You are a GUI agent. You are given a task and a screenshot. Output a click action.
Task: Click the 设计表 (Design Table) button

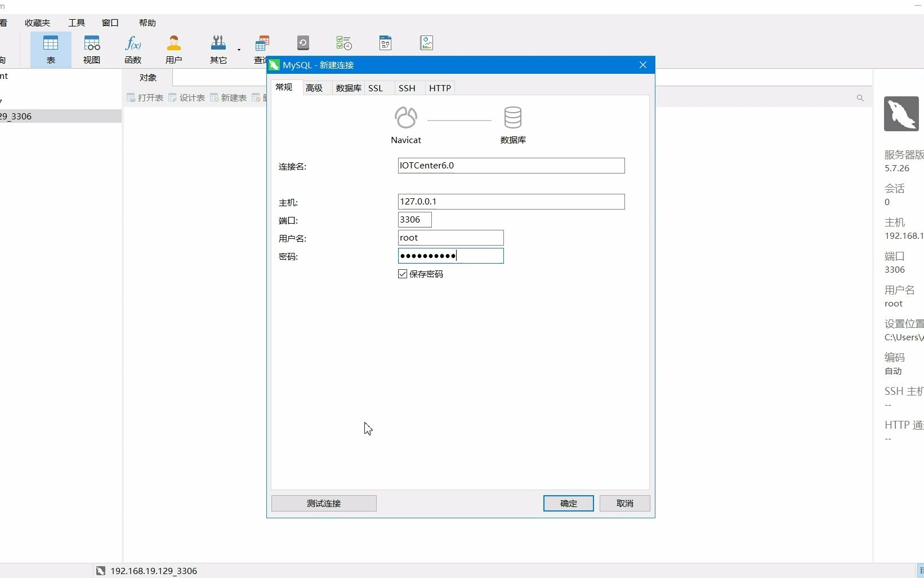[x=187, y=98]
